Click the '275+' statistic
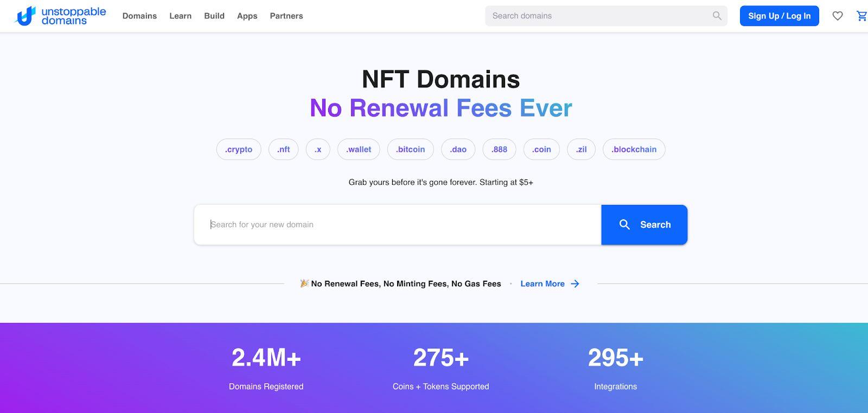 pyautogui.click(x=441, y=358)
